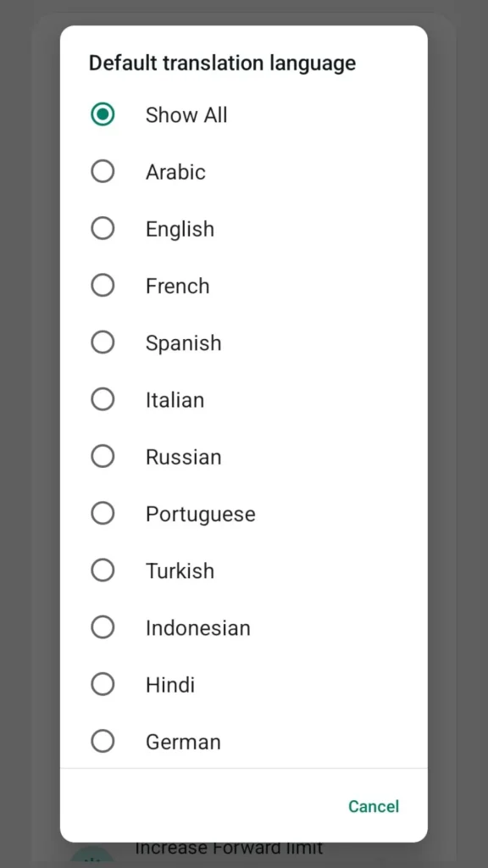Tap the circular icon next to Increase Forward limit
Screen dimensions: 488x868
coord(91,855)
